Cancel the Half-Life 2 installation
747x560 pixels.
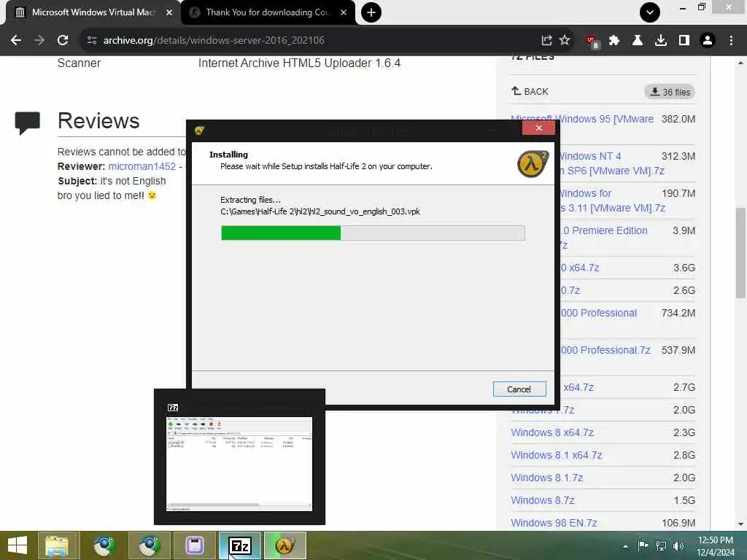coord(519,389)
